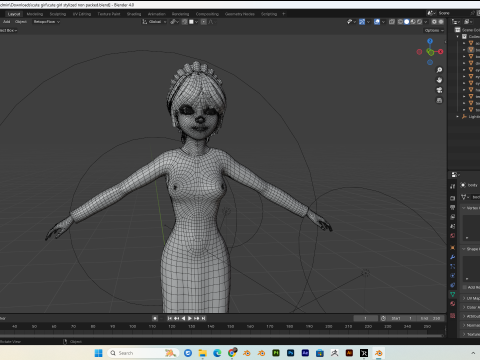480x360 pixels.
Task: Click the Z axis on navigation gizmo
Action: tap(430, 41)
